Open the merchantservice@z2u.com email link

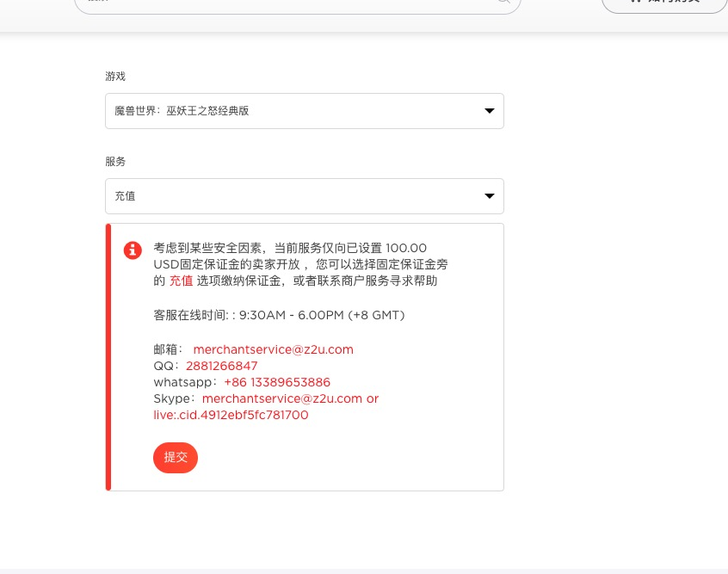click(273, 349)
